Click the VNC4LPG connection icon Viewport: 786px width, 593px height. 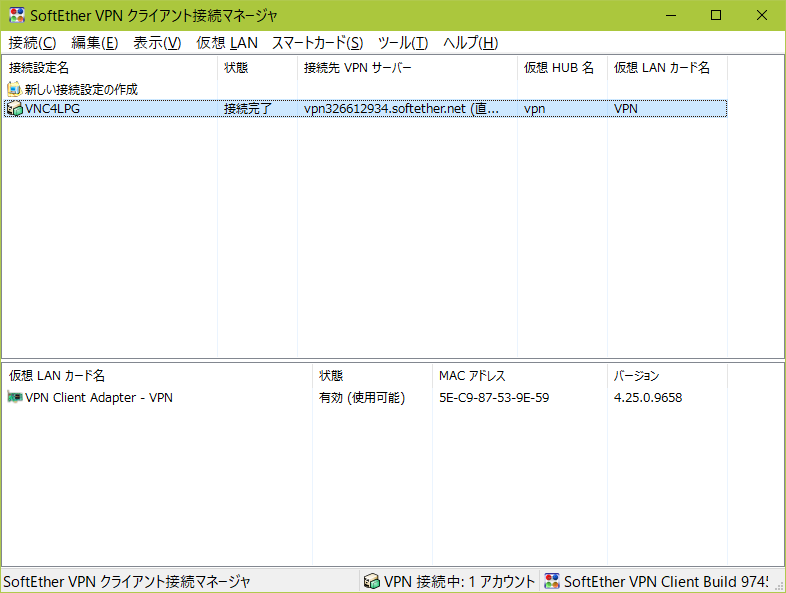(15, 108)
